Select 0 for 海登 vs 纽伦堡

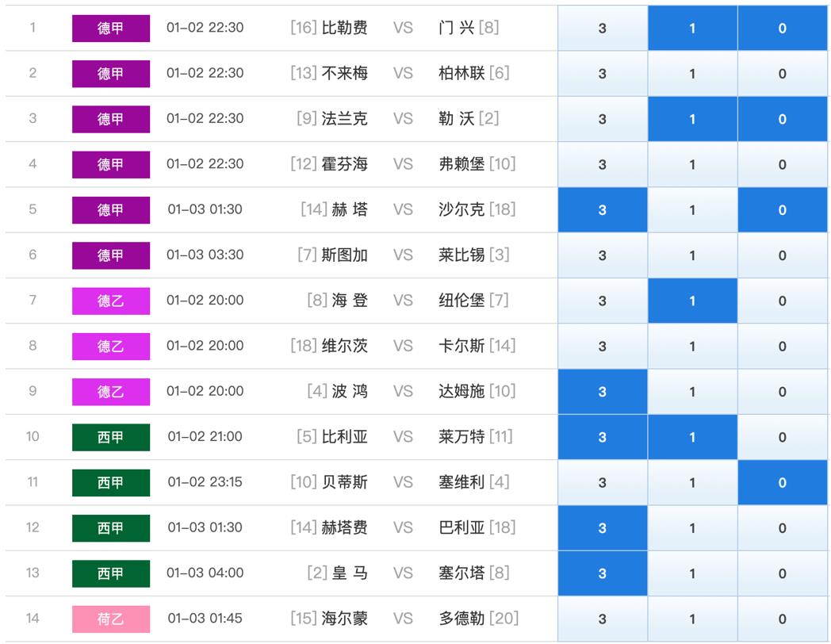[x=783, y=301]
